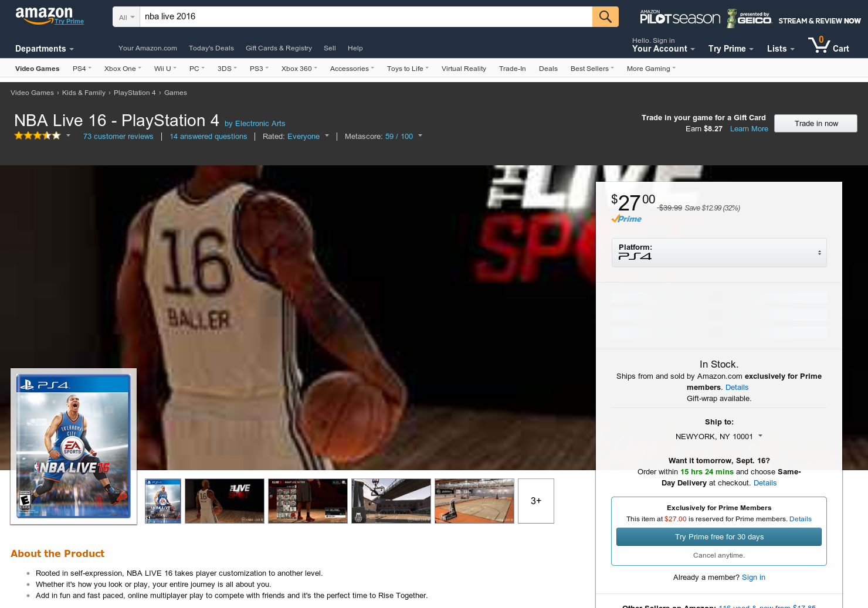This screenshot has height=608, width=868.
Task: Click Details next to Prime members shipping
Action: (x=737, y=388)
